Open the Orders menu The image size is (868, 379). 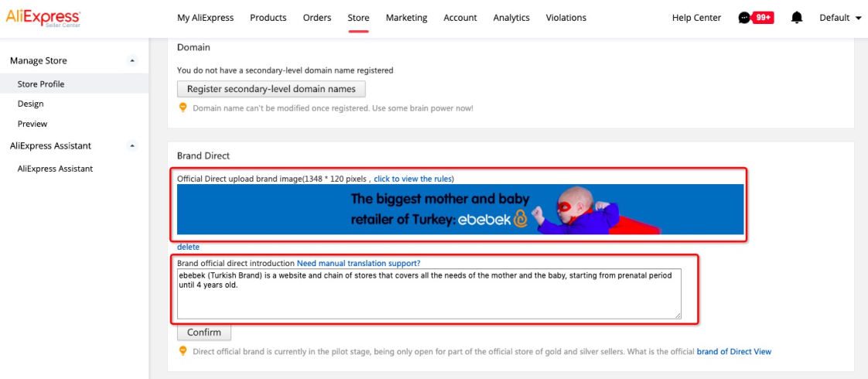317,18
